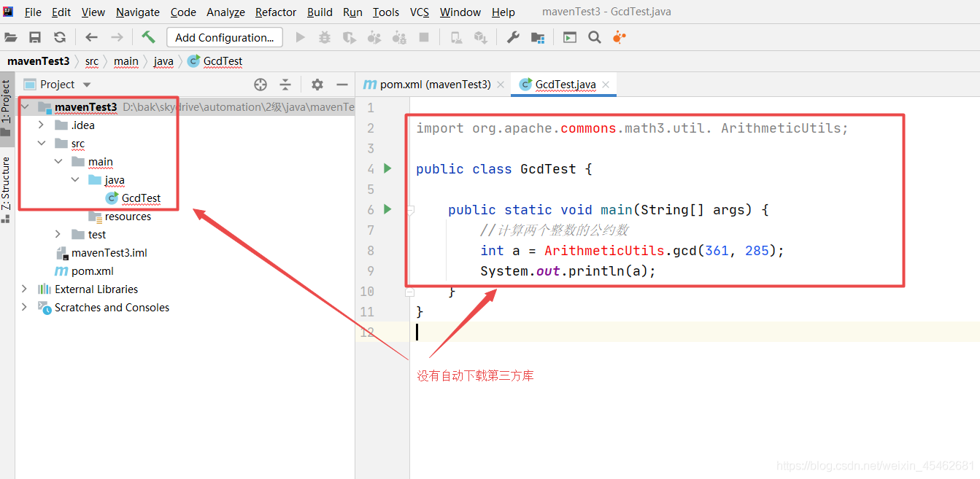Open the VCS menu

pyautogui.click(x=420, y=12)
